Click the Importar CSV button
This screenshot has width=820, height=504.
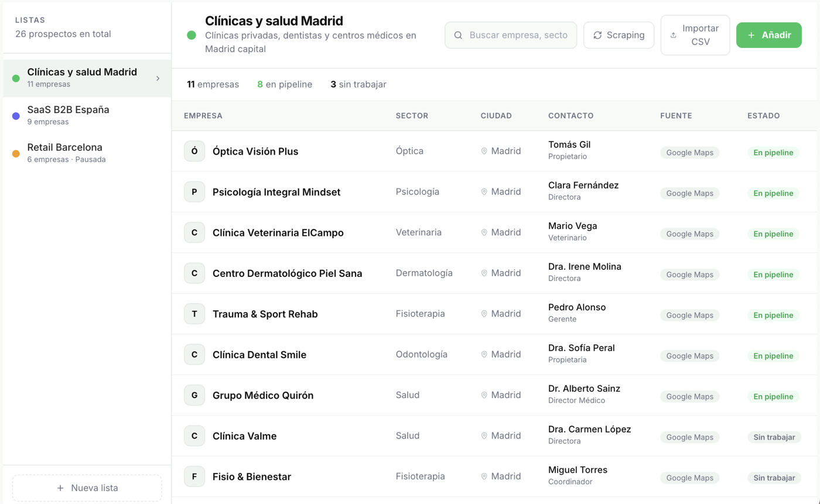[695, 35]
